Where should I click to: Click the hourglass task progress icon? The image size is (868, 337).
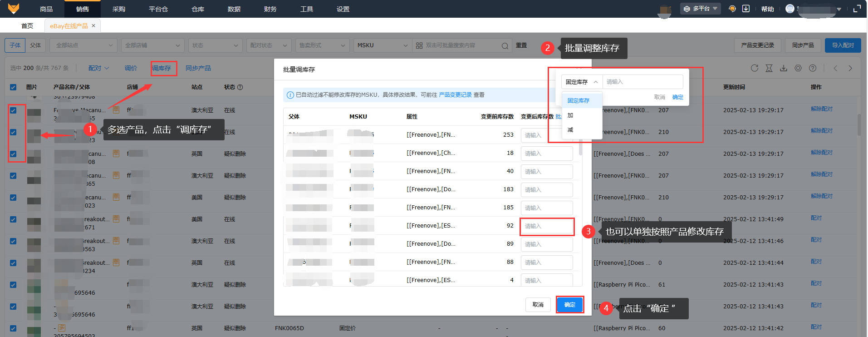[769, 68]
